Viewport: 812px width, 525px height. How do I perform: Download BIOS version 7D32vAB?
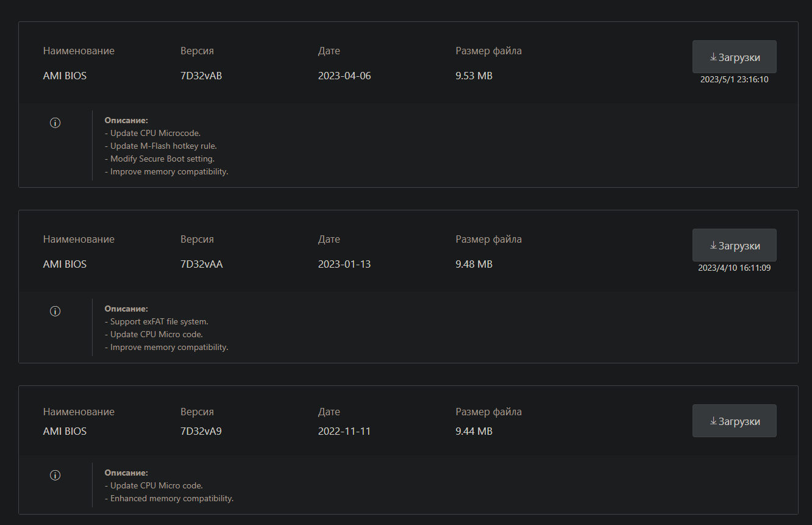pyautogui.click(x=734, y=57)
